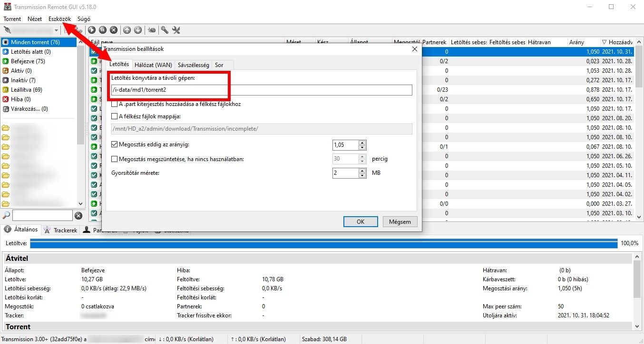Sort by the Hozzáadva column header

tap(617, 42)
